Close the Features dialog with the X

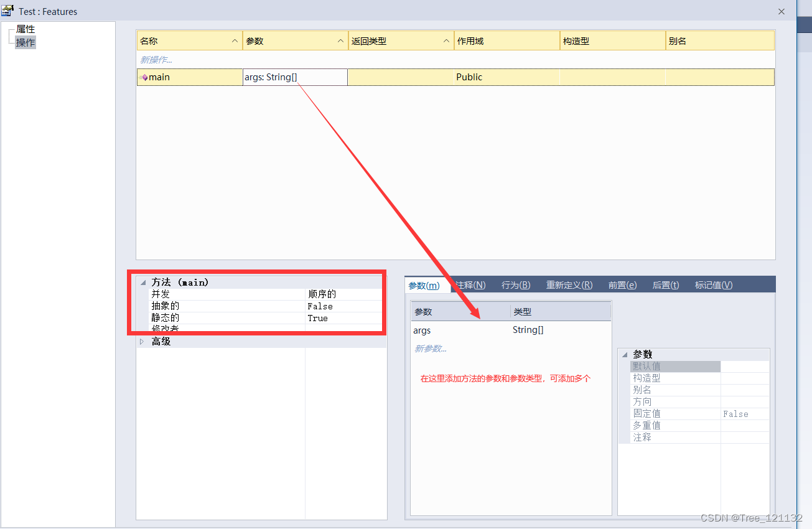click(x=782, y=11)
